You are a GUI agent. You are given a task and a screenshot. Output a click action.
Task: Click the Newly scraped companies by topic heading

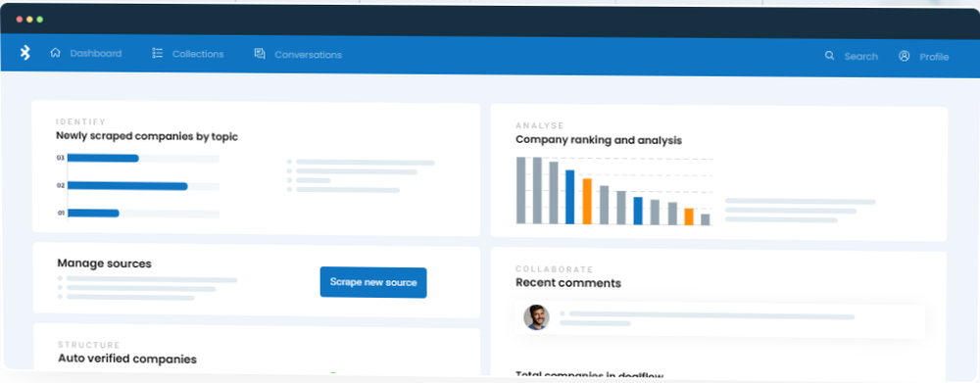[x=147, y=136]
